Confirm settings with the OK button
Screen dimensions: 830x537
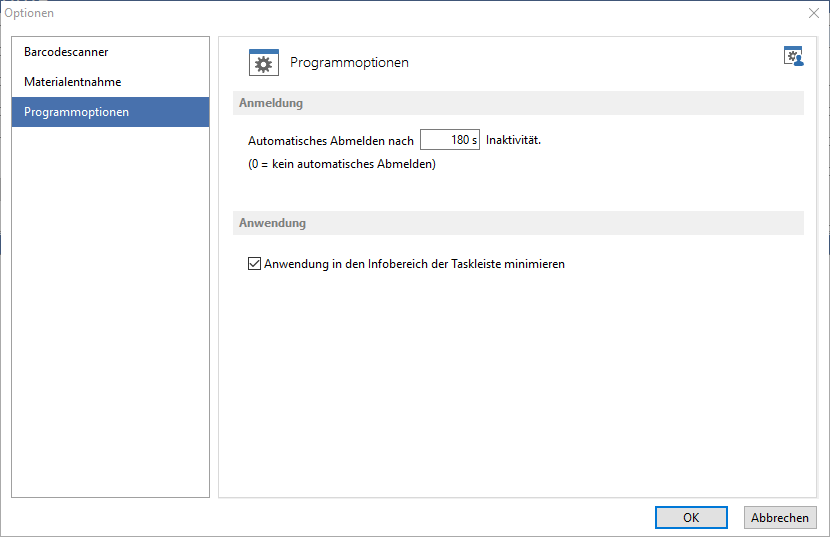click(x=691, y=517)
